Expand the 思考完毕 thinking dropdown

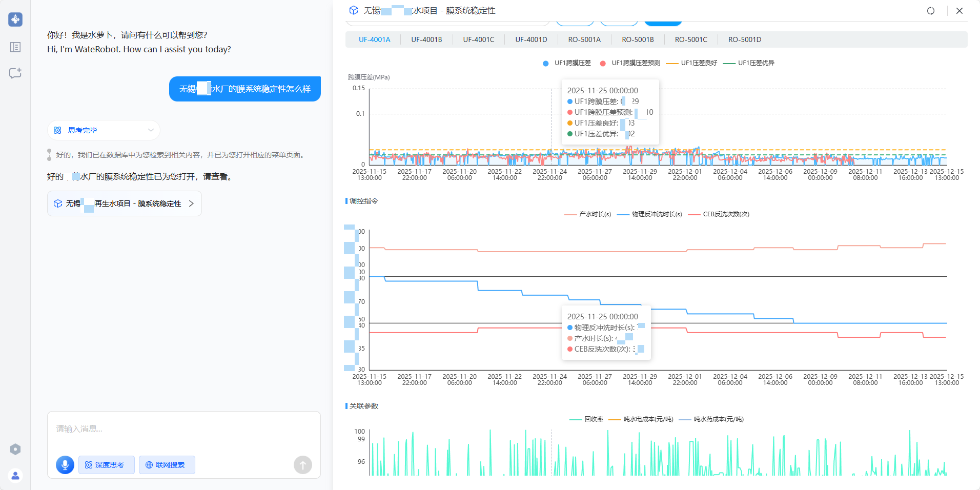pos(151,130)
